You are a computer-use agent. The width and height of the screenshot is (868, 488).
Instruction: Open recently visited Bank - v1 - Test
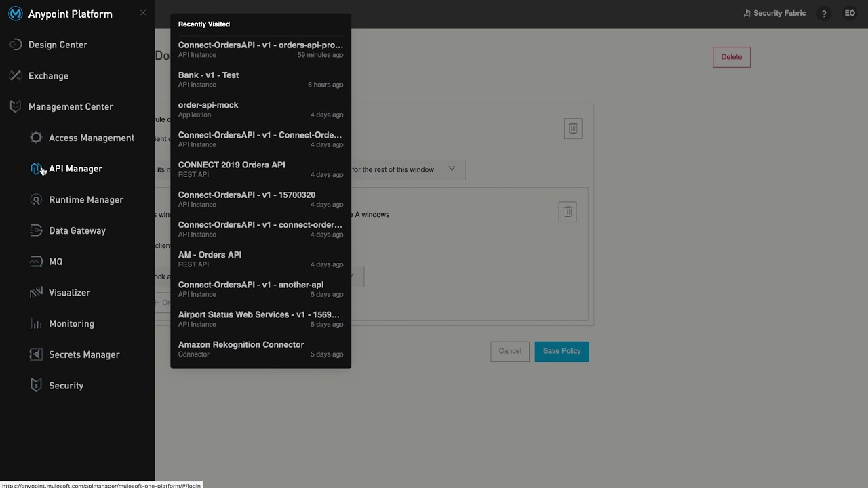(x=260, y=79)
